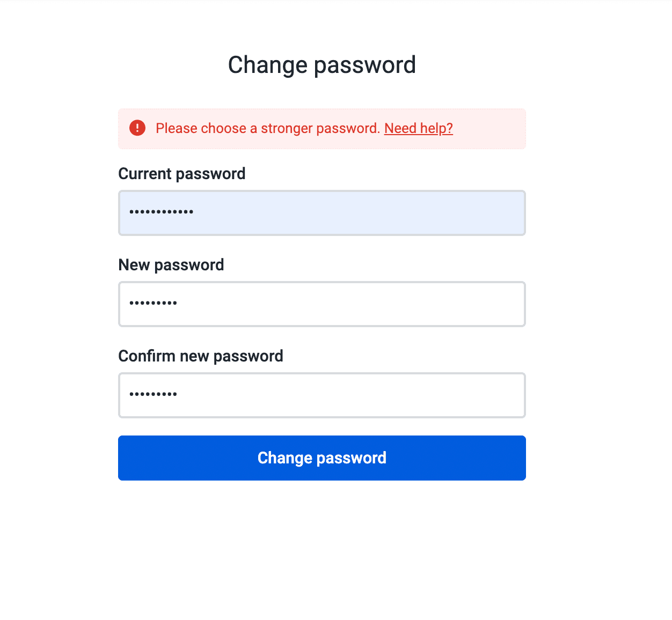Click the "New password" field label
Viewport: 672px width, 620px height.
[171, 265]
